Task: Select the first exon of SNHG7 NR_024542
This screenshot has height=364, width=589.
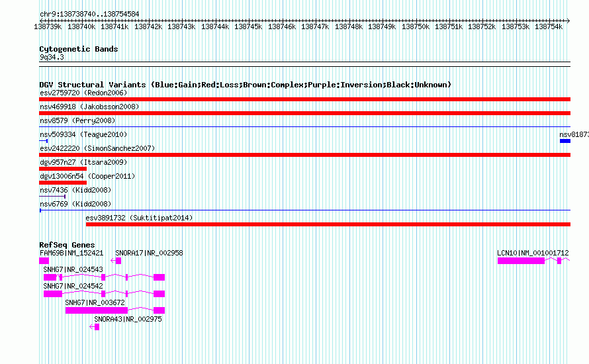Action: pyautogui.click(x=52, y=294)
